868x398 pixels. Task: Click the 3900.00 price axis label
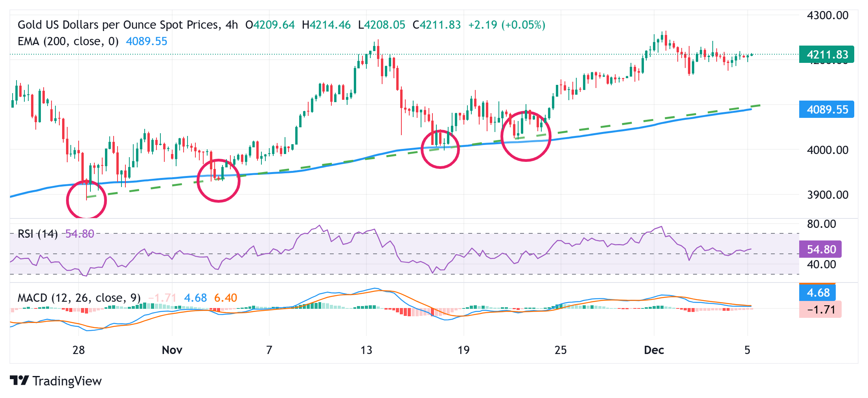(x=827, y=194)
